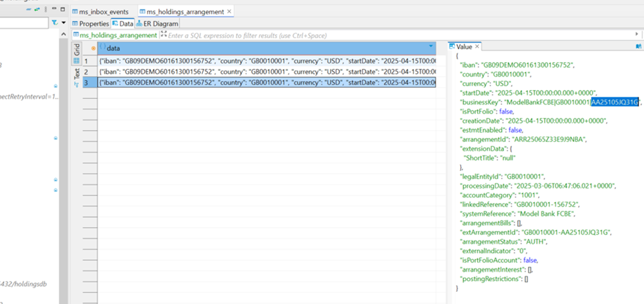
Task: Open the navigator filter dropdown arrow
Action: (x=63, y=23)
